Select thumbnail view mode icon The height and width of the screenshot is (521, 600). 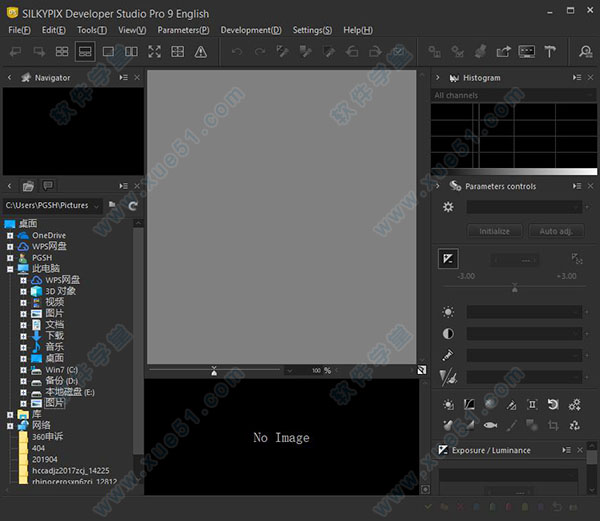pyautogui.click(x=62, y=52)
